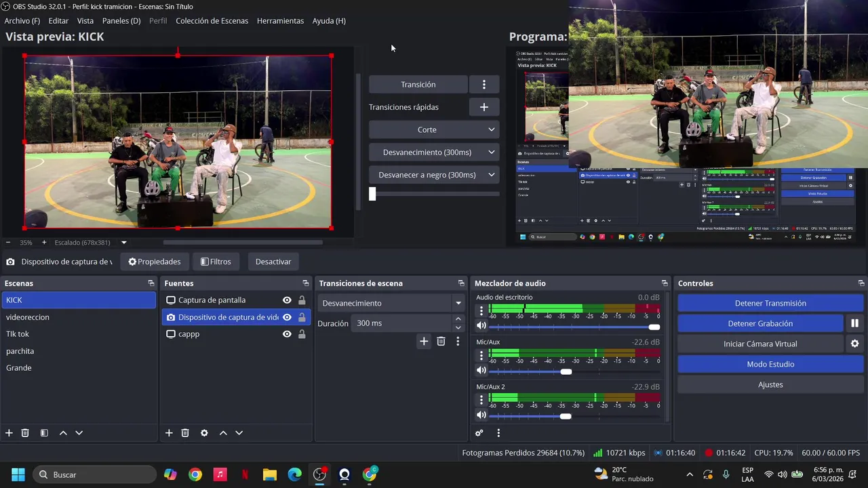
Task: Move source up arrow in Fuentes
Action: [x=223, y=433]
